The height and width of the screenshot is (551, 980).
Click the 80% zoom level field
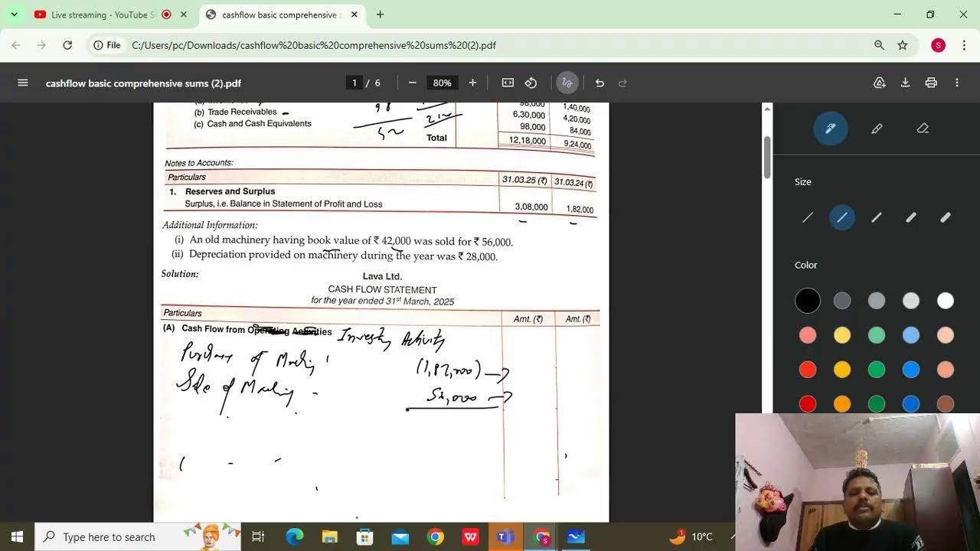tap(442, 83)
